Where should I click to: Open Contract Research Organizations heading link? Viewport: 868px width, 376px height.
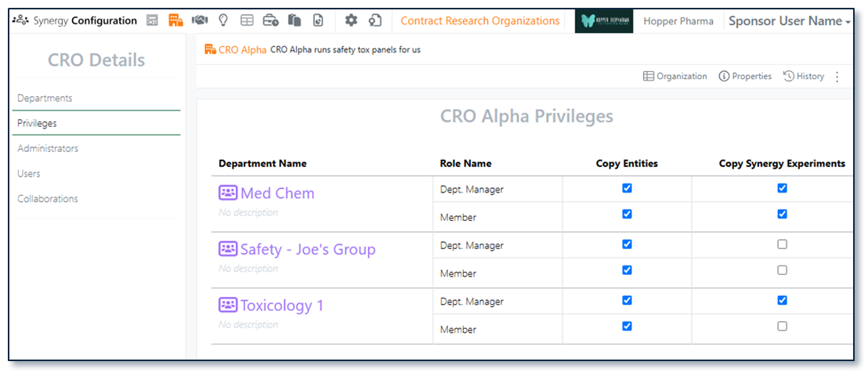(x=480, y=21)
